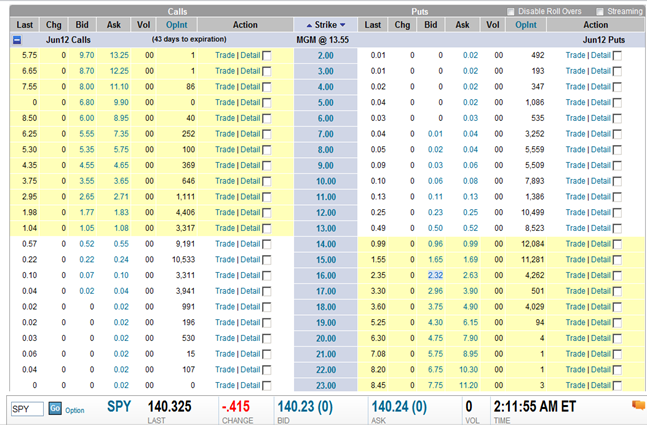This screenshot has height=425, width=647.
Task: Click the Jun12 Puts label
Action: coord(604,40)
